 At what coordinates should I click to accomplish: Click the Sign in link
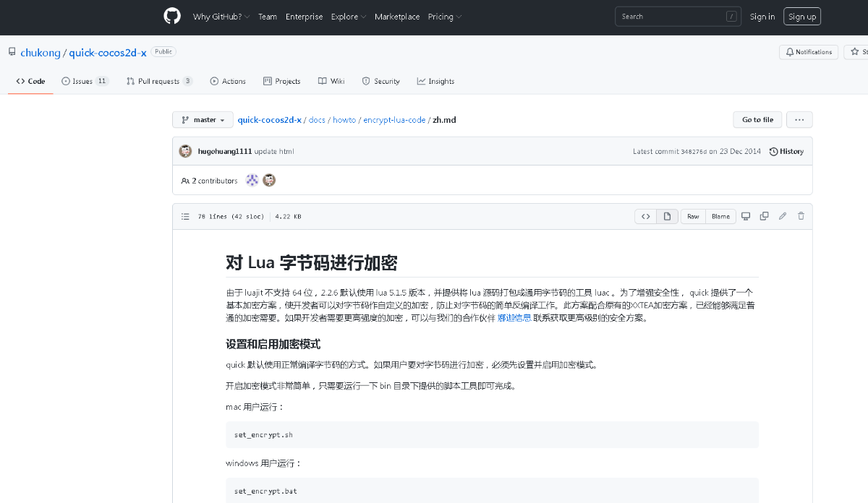(762, 17)
